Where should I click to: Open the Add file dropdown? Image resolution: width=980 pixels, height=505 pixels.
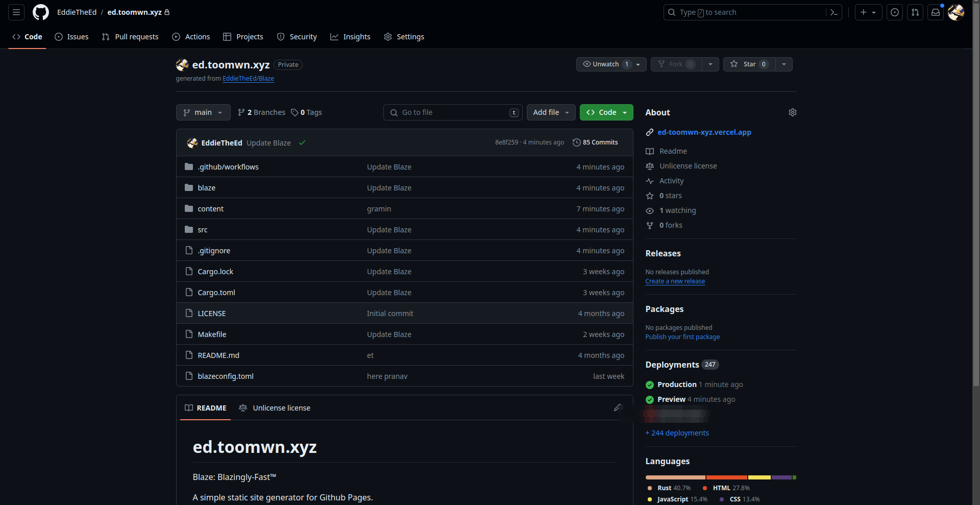[551, 112]
